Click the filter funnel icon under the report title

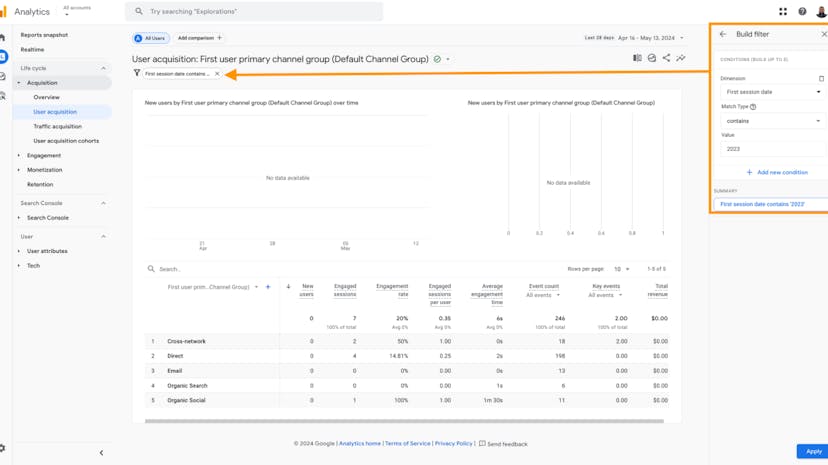pos(137,73)
